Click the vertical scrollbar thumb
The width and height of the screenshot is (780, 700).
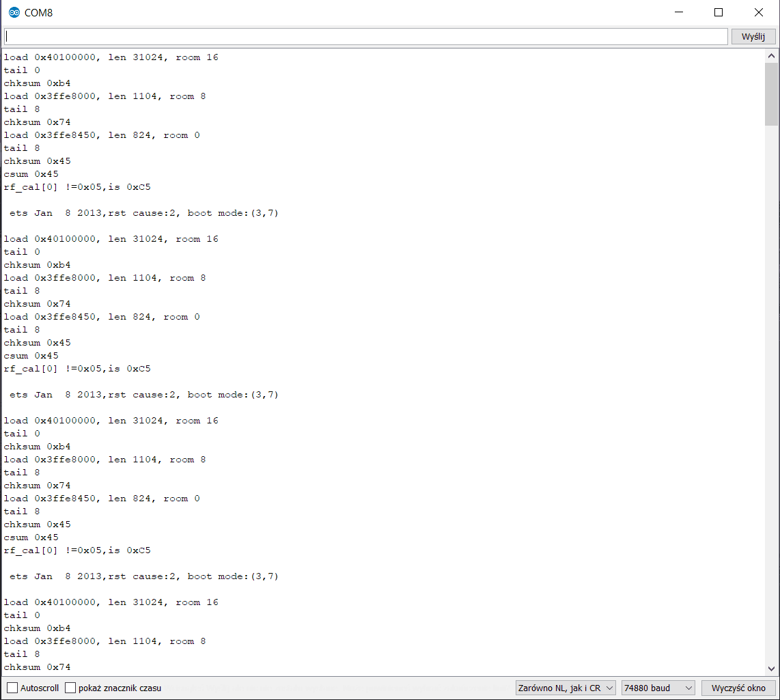[772, 94]
